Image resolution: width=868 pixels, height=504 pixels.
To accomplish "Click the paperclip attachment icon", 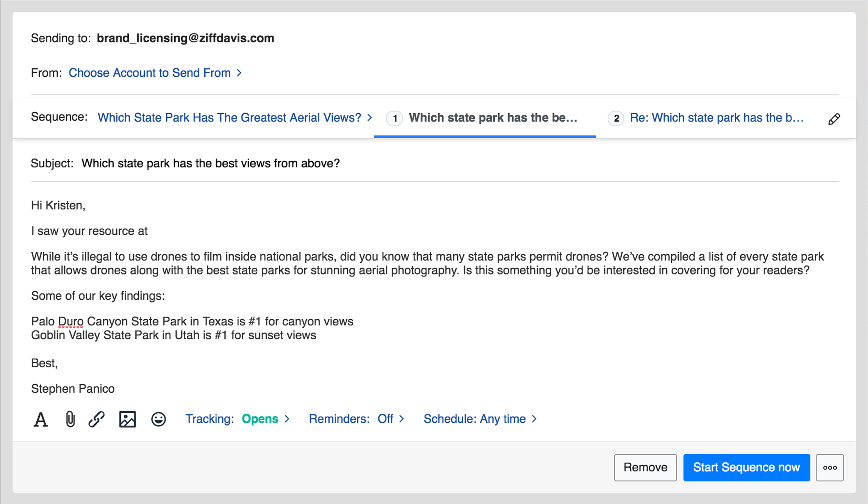I will coord(70,419).
